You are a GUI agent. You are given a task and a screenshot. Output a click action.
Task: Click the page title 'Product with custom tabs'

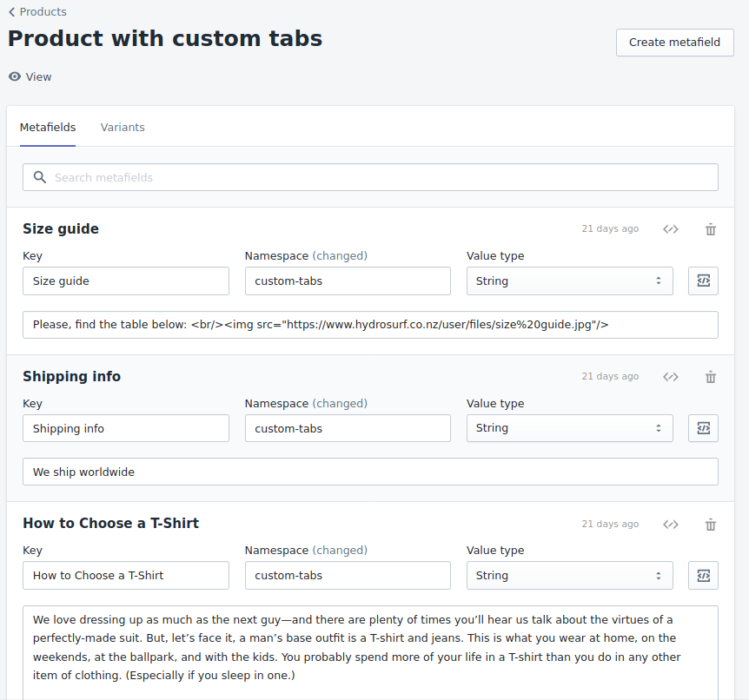(x=165, y=38)
